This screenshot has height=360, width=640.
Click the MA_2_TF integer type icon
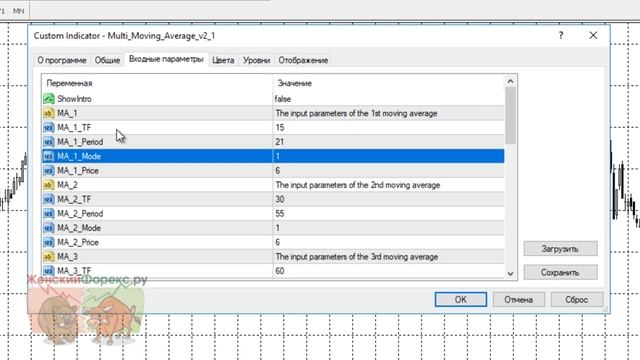tap(49, 199)
